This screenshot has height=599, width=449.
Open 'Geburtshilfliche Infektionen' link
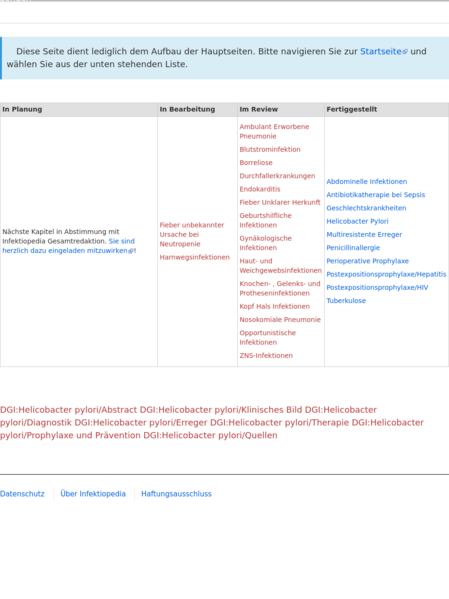pyautogui.click(x=265, y=220)
